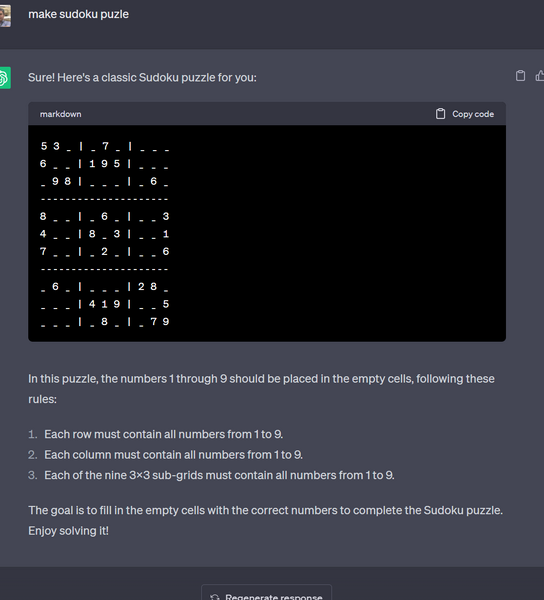544x600 pixels.
Task: Click the green ChatGPT logo avatar
Action: 4,78
